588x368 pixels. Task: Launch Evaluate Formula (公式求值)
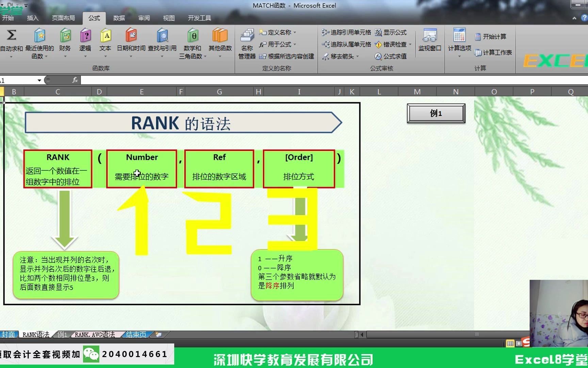pyautogui.click(x=392, y=57)
